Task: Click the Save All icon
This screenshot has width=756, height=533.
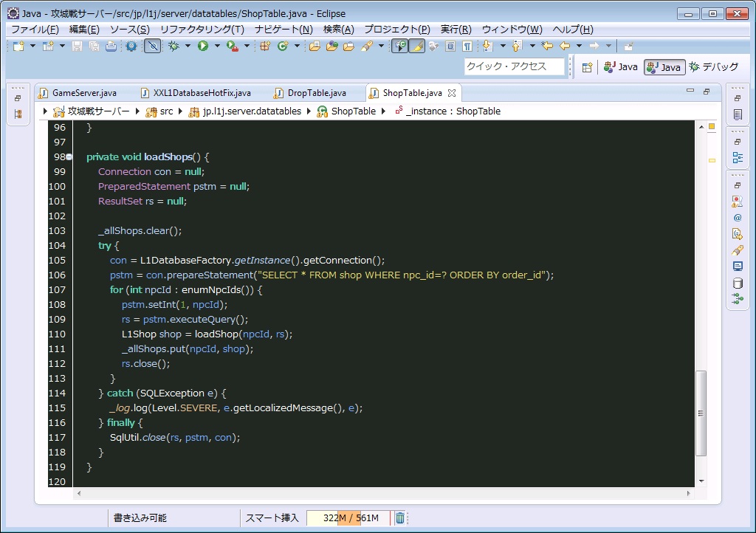Action: pos(94,47)
